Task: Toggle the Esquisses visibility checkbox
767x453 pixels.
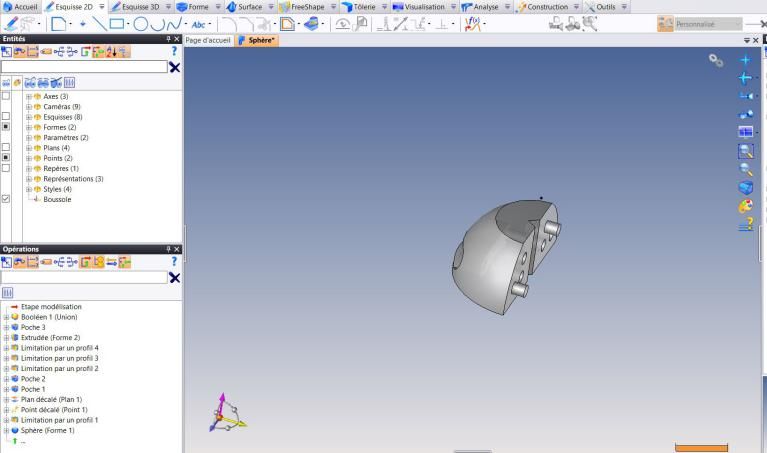Action: pos(6,117)
